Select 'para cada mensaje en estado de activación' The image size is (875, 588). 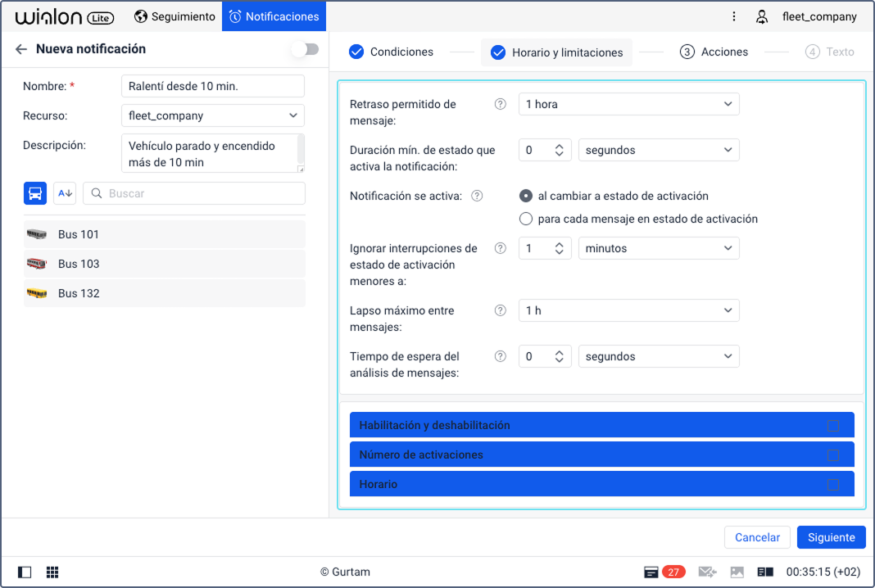click(526, 219)
